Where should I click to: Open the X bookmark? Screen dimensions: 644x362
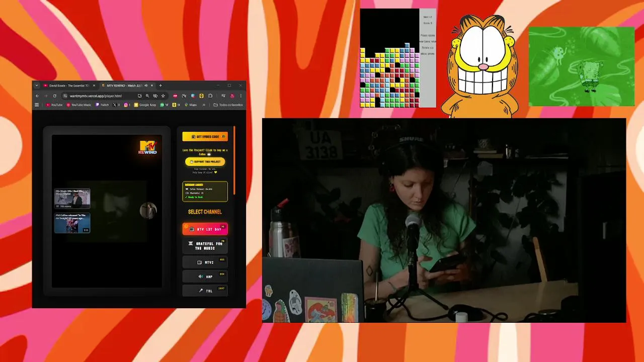[117, 105]
